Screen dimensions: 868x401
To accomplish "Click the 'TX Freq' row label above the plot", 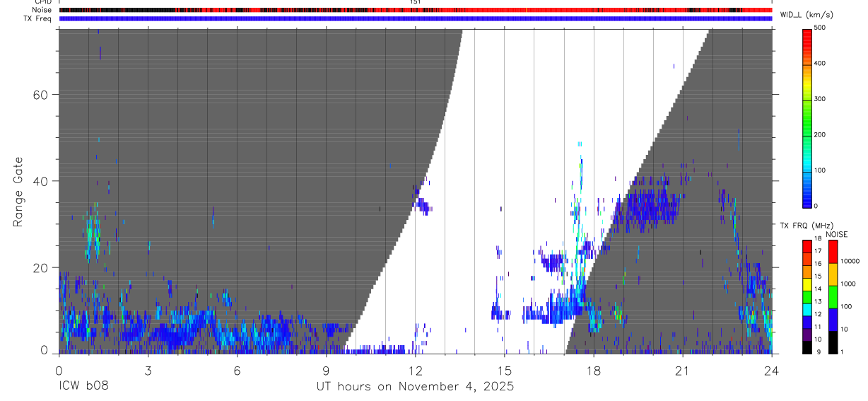I will 38,18.
